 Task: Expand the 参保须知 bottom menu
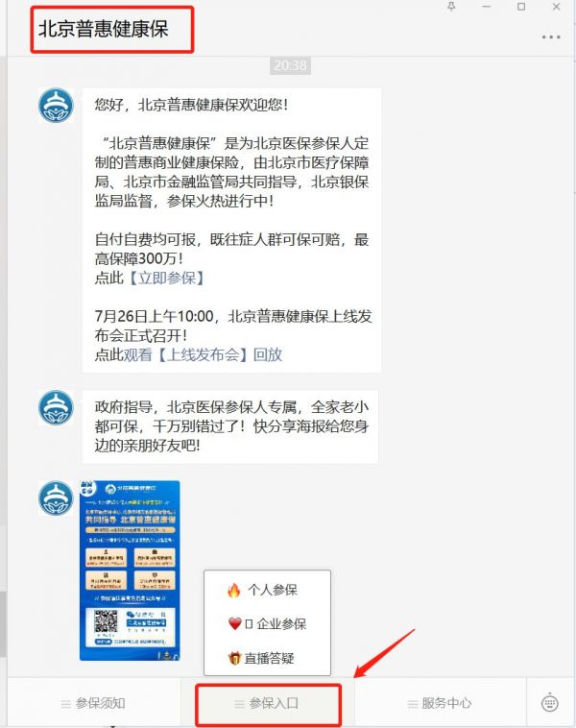click(93, 703)
